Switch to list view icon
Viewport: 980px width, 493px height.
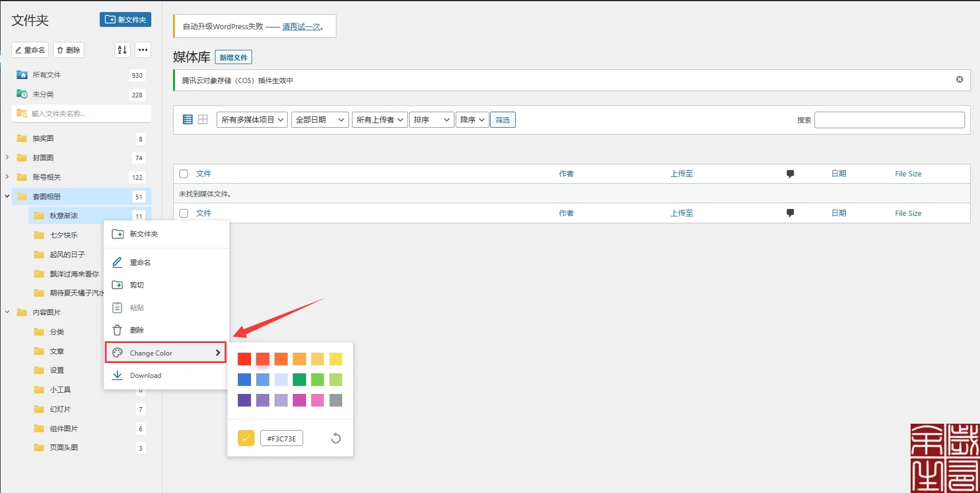point(187,120)
